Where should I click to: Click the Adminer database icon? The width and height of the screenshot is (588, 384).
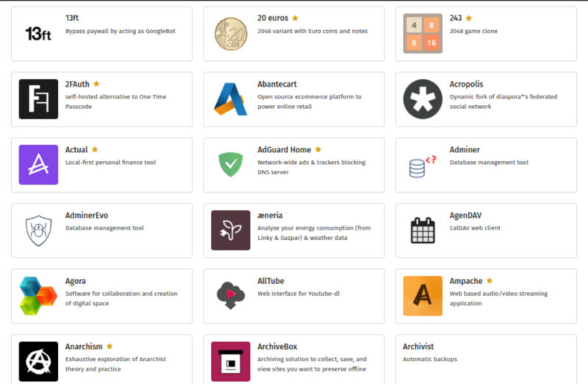(422, 166)
